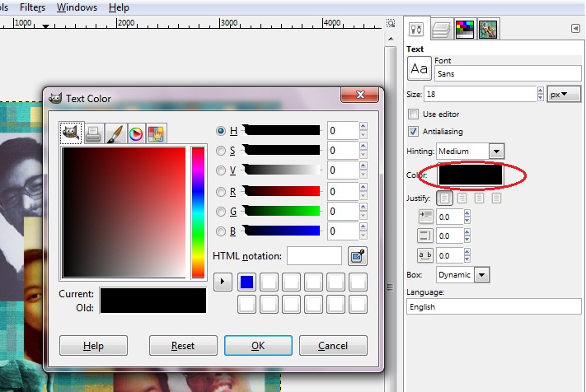This screenshot has width=586, height=392.
Task: Adjust the indentation 0.0 spinner arrows
Action: coord(466,217)
